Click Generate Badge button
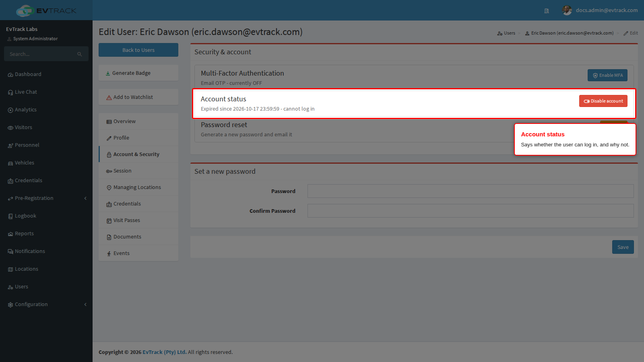This screenshot has width=644, height=362. (138, 73)
